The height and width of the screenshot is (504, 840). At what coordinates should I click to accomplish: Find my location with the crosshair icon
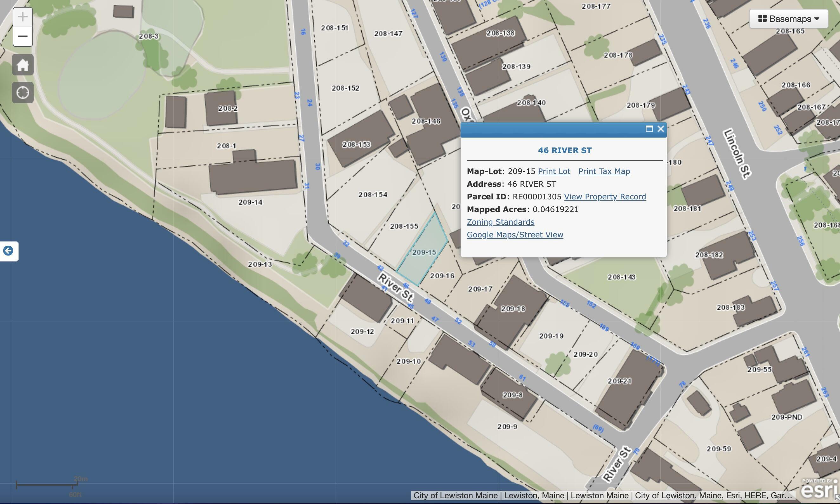point(23,92)
